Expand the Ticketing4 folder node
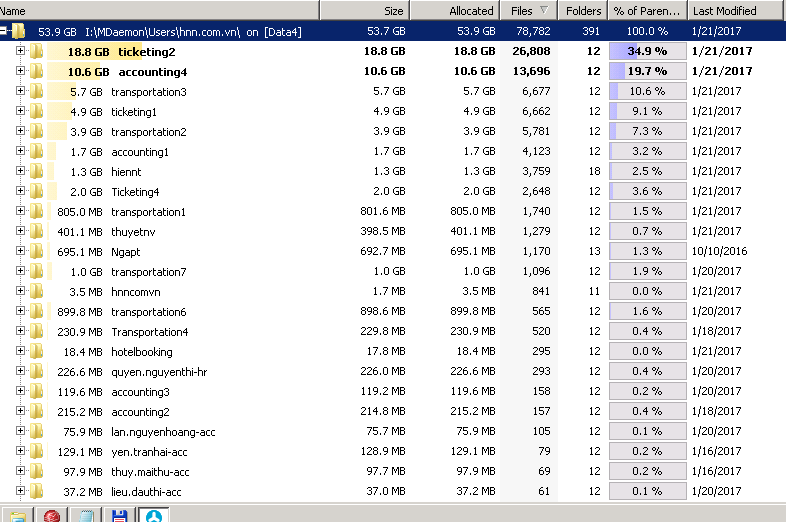The image size is (786, 522). (x=20, y=191)
